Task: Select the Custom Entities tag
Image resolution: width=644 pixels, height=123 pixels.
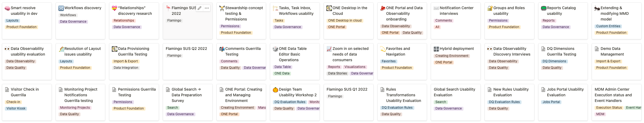Action: pyautogui.click(x=608, y=26)
